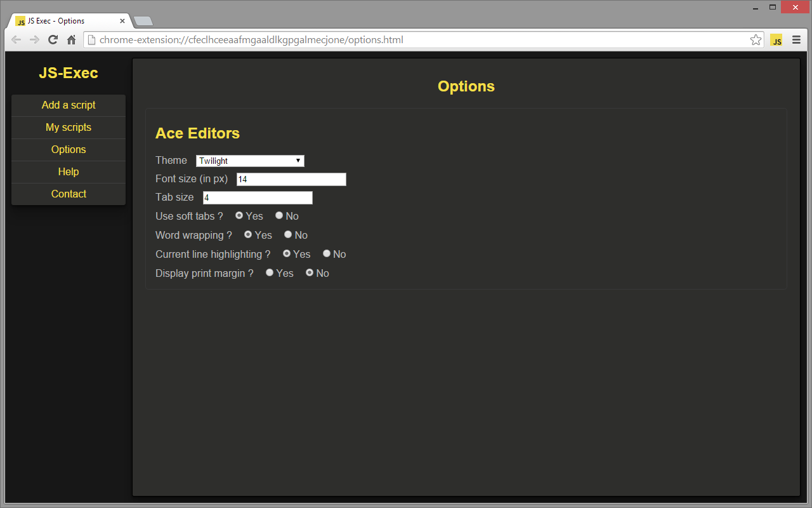Minimize the Chrome window

[755, 8]
